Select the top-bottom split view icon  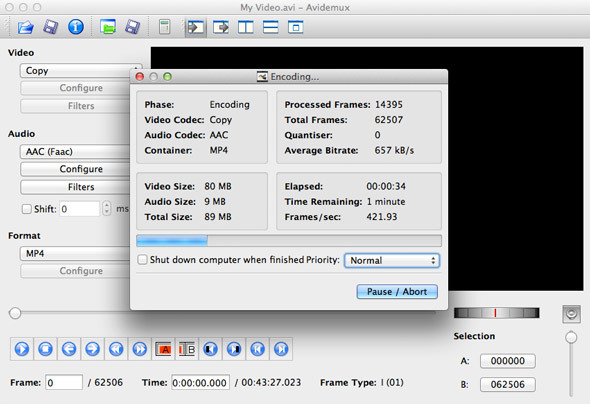270,27
